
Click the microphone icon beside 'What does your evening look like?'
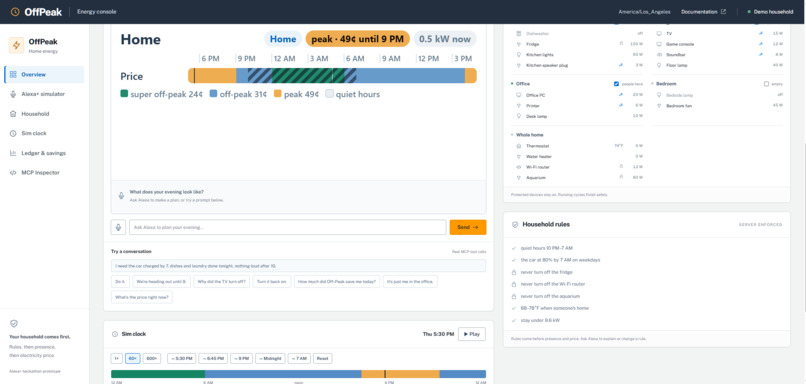coord(121,195)
